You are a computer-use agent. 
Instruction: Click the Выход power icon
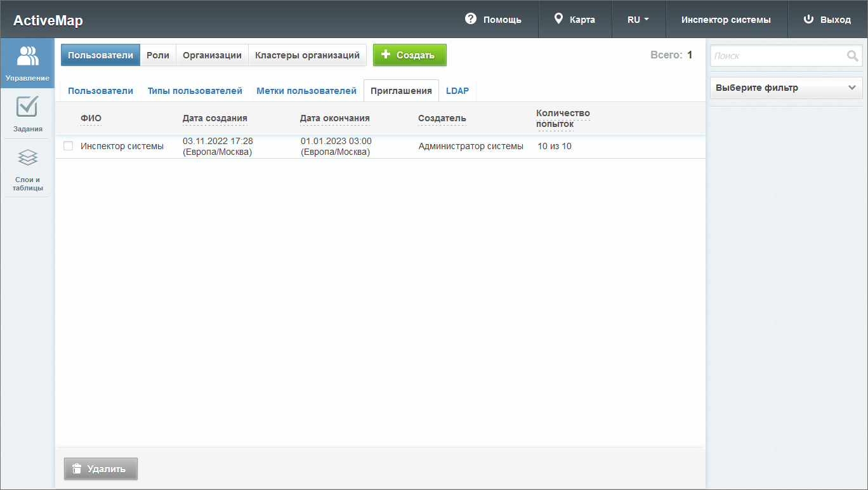pyautogui.click(x=808, y=19)
